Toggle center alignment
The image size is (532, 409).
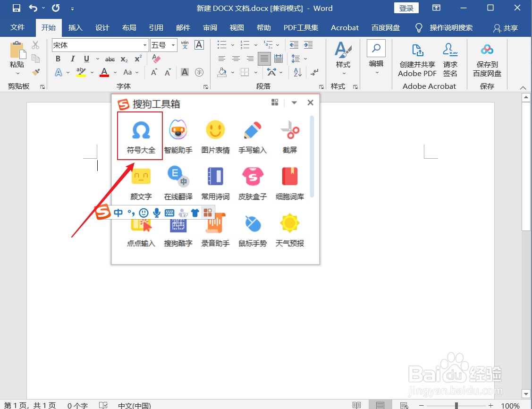[x=236, y=59]
